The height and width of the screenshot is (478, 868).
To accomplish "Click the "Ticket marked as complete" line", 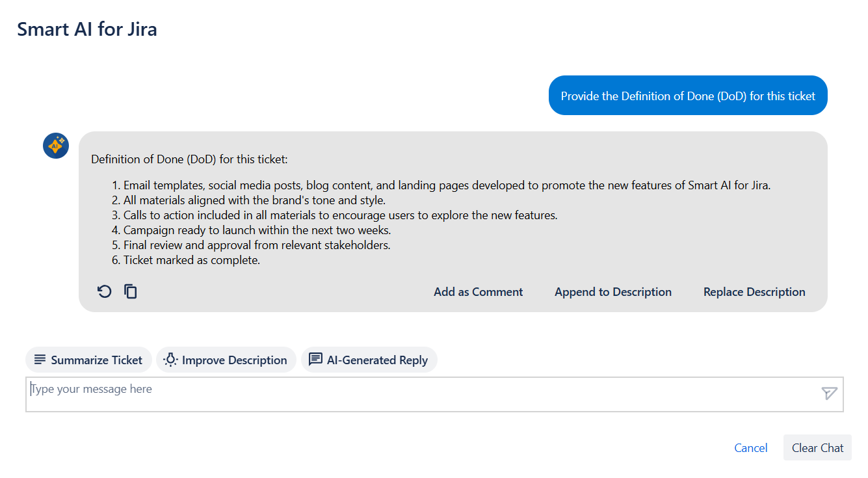I will pyautogui.click(x=191, y=260).
